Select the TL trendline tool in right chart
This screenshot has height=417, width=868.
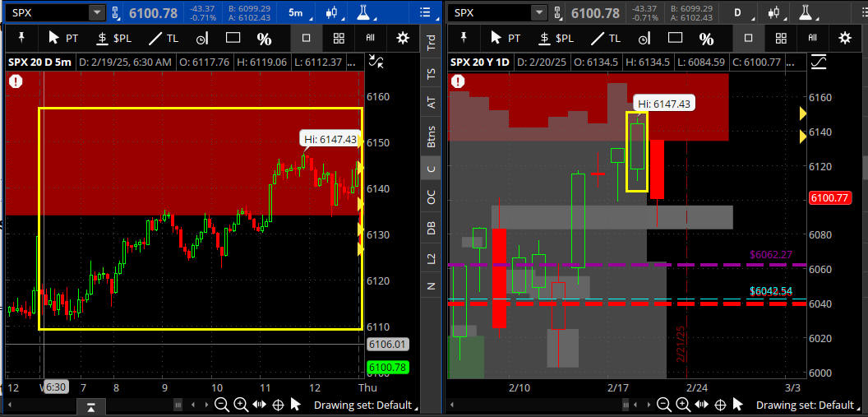pos(606,38)
